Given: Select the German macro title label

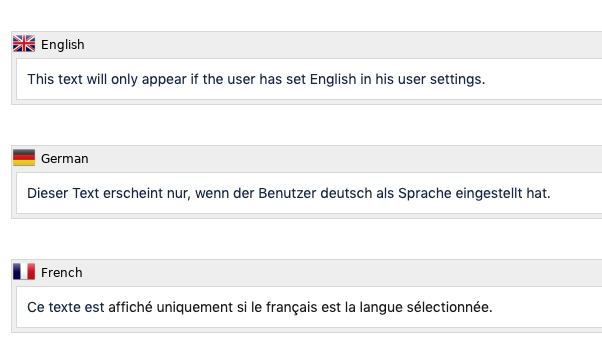Looking at the screenshot, I should [x=64, y=159].
